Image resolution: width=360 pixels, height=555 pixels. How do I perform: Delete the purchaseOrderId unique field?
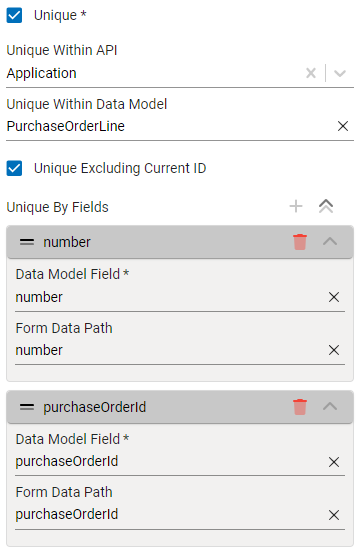(300, 407)
